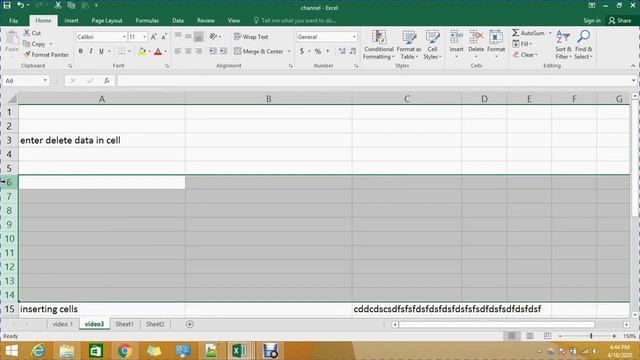Open the General number format dropdown
Viewport: 640px width, 360px height.
(354, 37)
